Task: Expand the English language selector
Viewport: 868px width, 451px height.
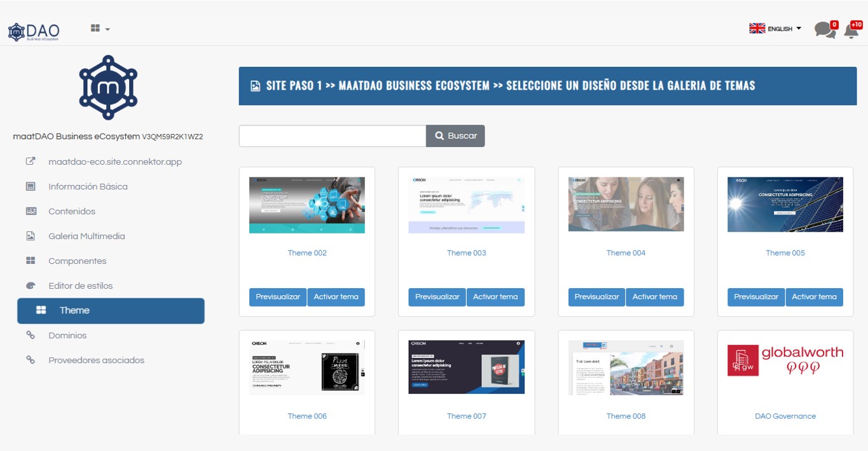Action: click(775, 29)
